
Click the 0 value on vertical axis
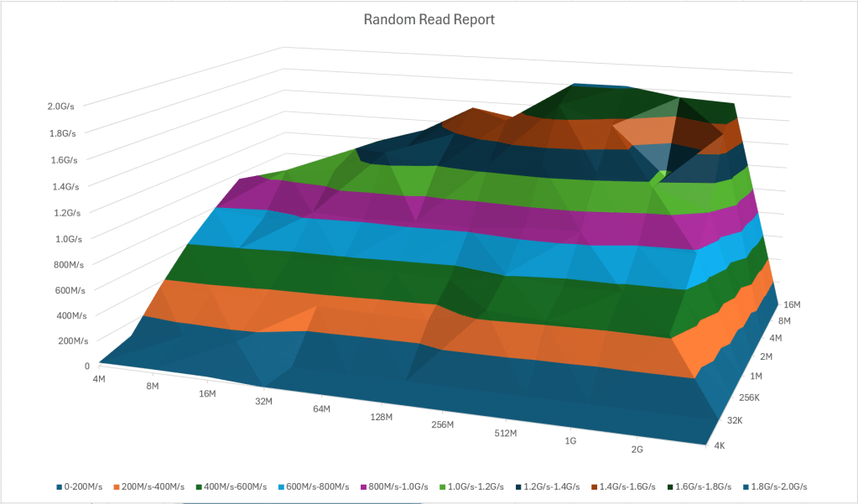click(x=86, y=366)
